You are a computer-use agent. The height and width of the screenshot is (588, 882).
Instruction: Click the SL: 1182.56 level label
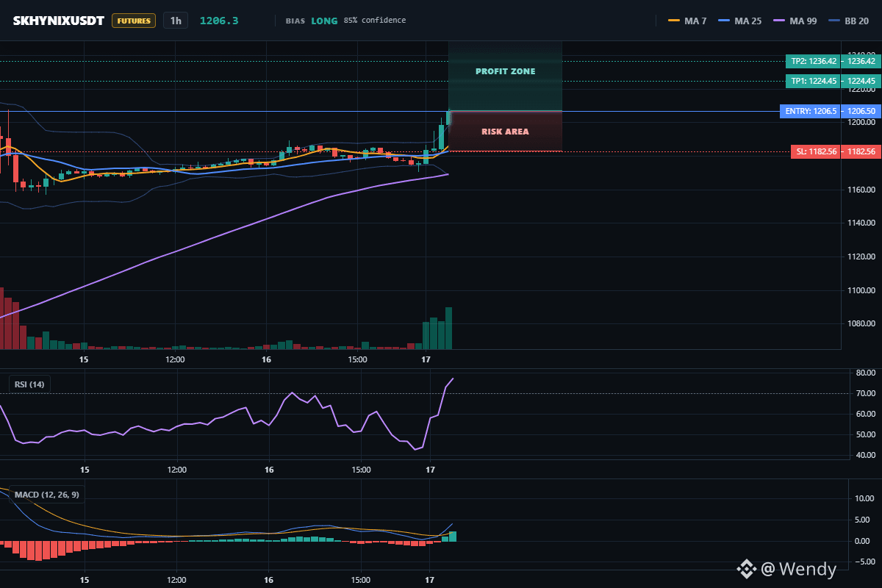pos(817,151)
